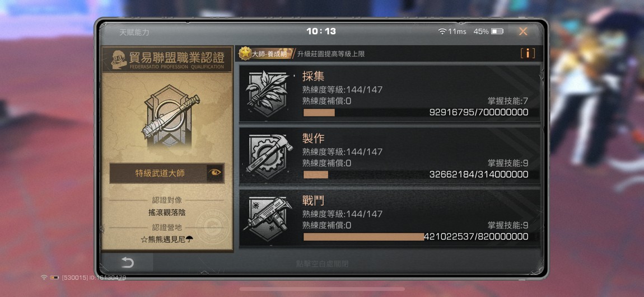Click the combat submachine gun badge icon
The width and height of the screenshot is (644, 297).
click(x=267, y=218)
